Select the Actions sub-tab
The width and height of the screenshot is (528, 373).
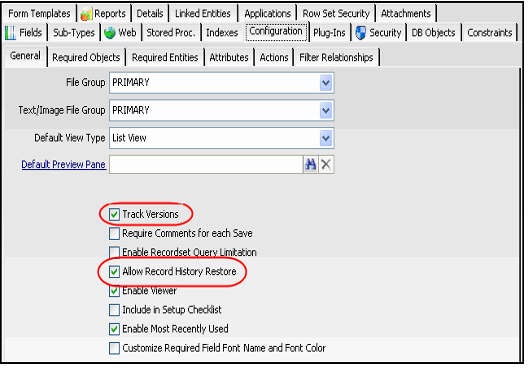coord(274,58)
